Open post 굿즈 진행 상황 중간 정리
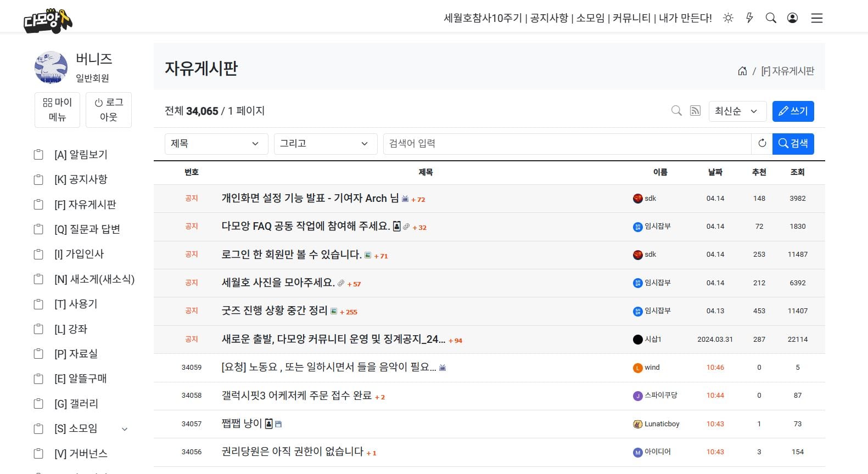This screenshot has width=868, height=474. [275, 311]
